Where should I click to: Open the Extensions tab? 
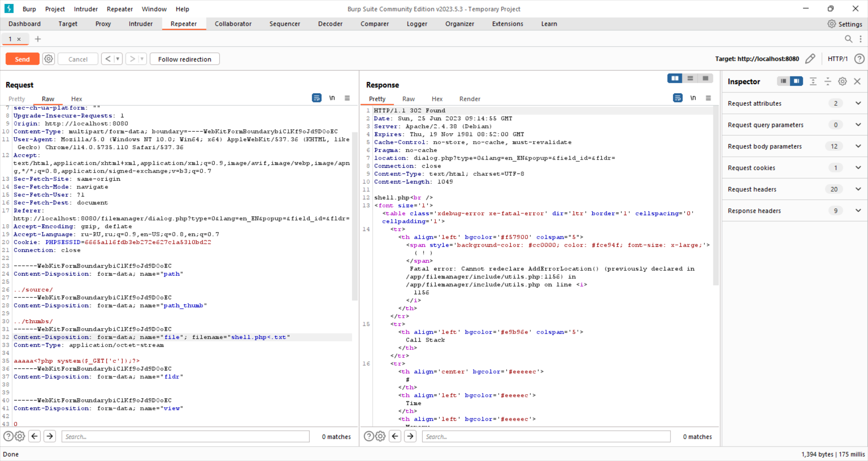(508, 24)
